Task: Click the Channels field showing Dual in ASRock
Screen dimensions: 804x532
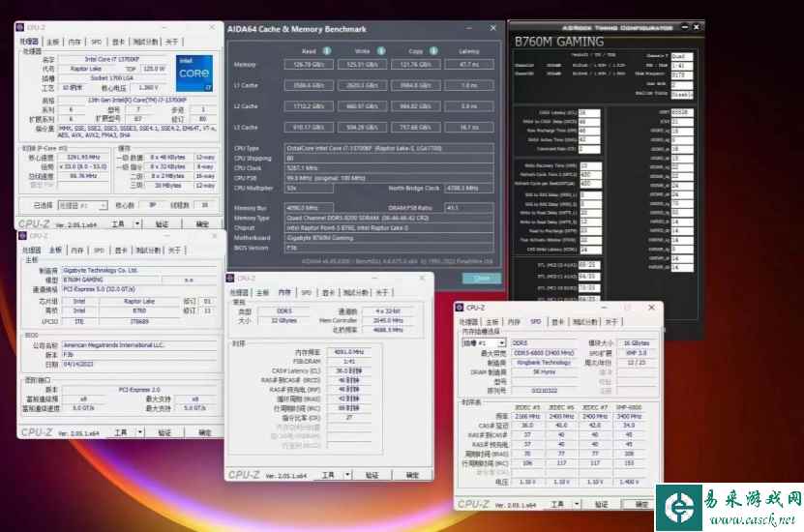Action: [682, 56]
